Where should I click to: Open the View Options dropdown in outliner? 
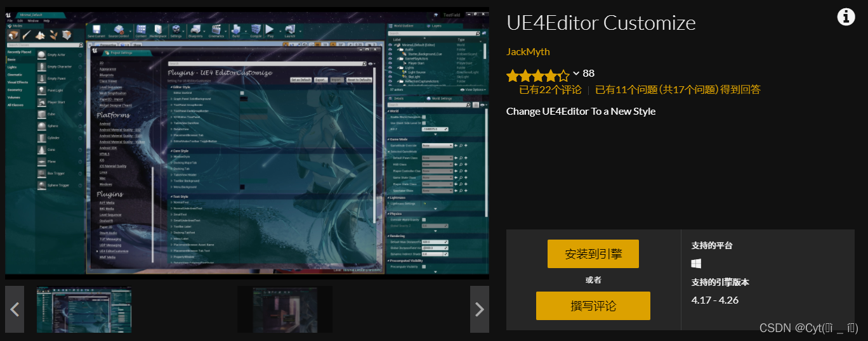(473, 90)
